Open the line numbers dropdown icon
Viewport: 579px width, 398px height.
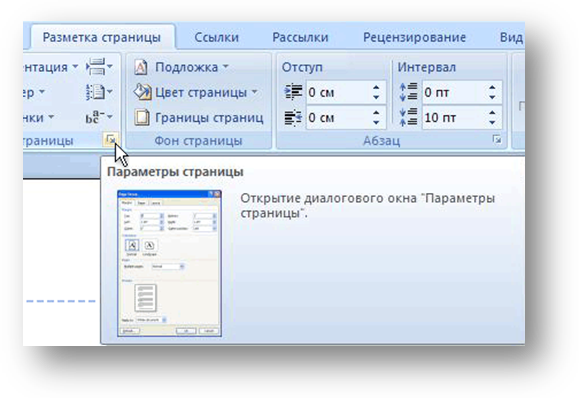pyautogui.click(x=99, y=92)
